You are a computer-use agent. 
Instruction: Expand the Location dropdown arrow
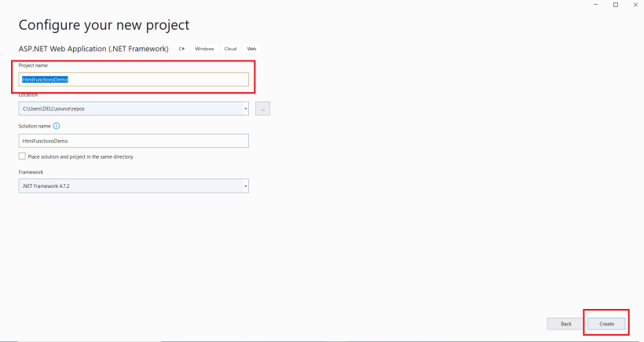pos(246,109)
